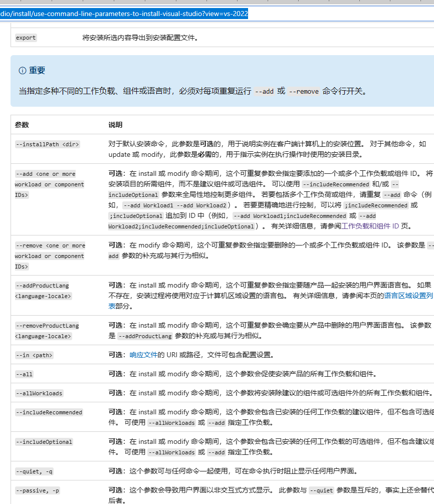The height and width of the screenshot is (504, 434).
Task: Open the 工作负载和组件 ID link
Action: pyautogui.click(x=370, y=226)
